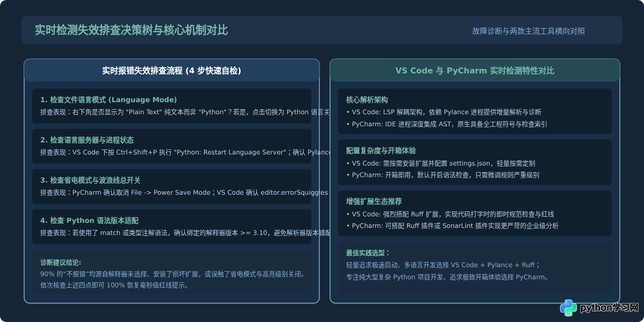644x322 pixels.
Task: Click the bullet about 配置 settings.json
Action: point(441,163)
